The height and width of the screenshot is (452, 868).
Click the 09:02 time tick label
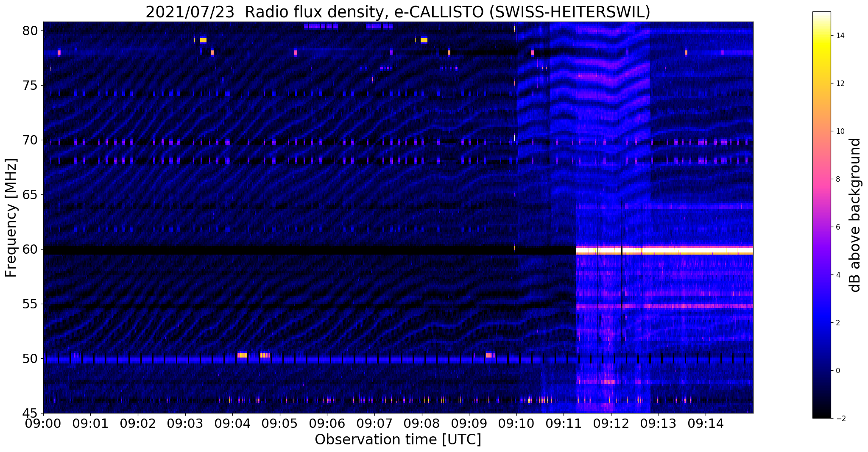pos(138,423)
